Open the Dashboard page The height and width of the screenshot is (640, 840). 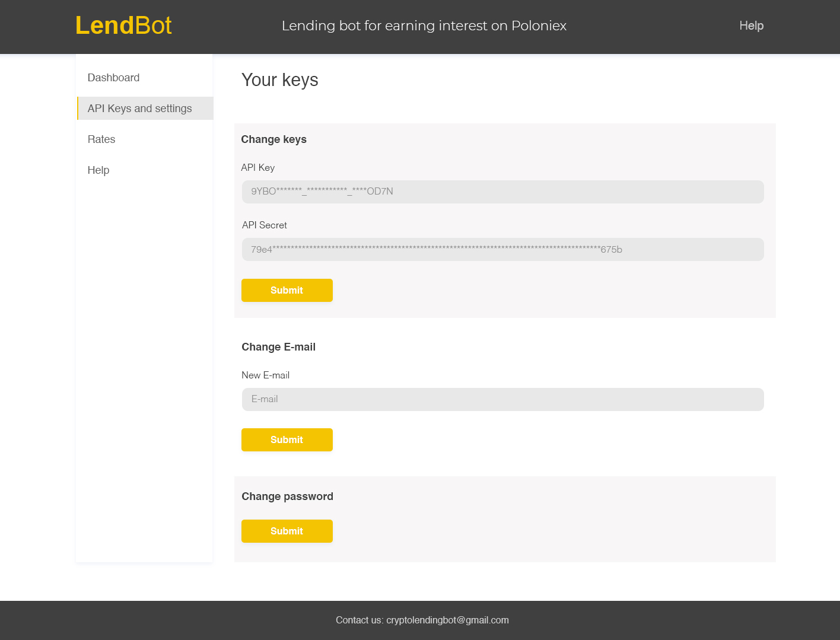(113, 78)
